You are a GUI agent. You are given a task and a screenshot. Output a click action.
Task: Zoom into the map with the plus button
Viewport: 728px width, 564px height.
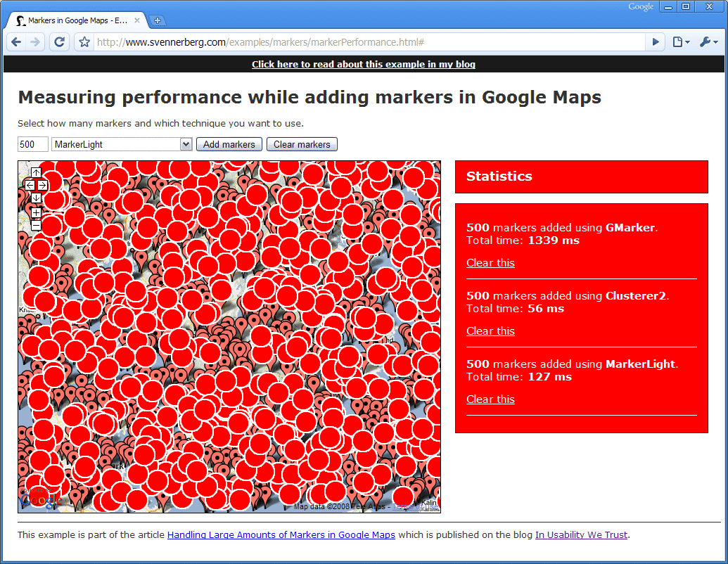point(35,213)
